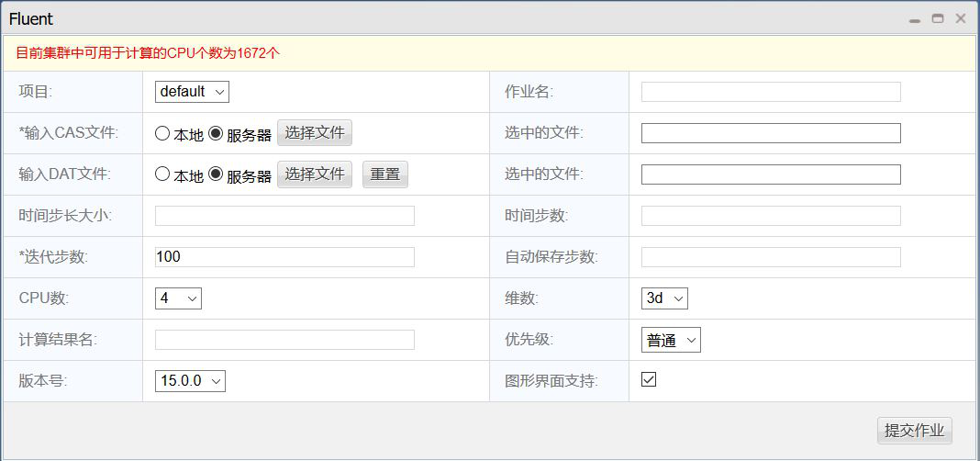This screenshot has height=461, width=980.
Task: Click the 图形界面支持 label
Action: [551, 381]
